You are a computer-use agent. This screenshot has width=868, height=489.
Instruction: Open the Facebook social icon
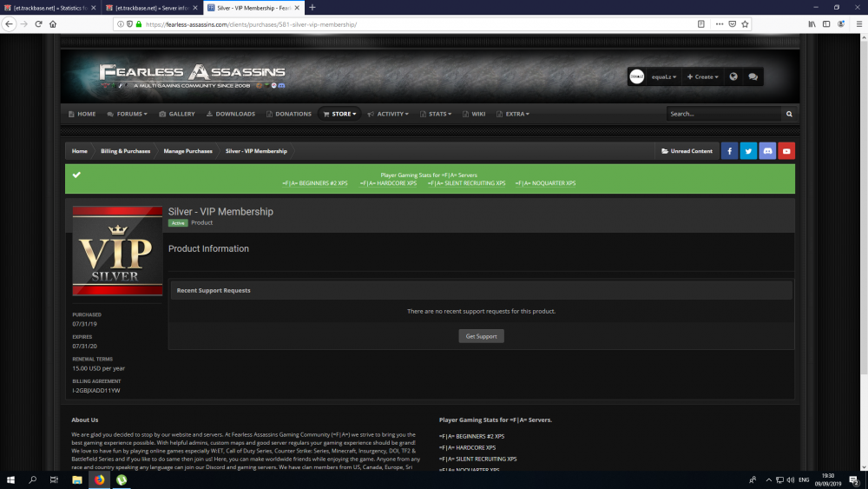pos(729,150)
